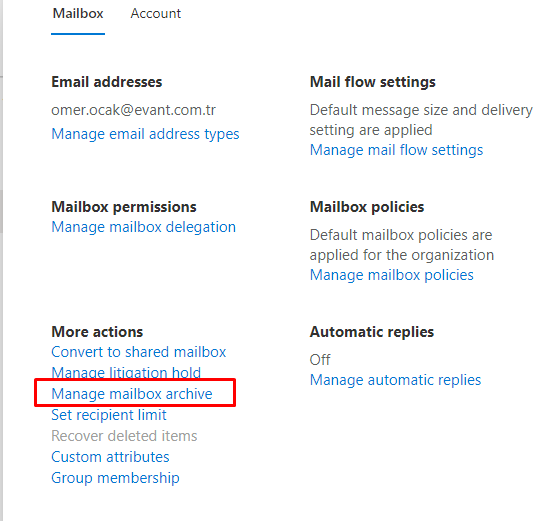
Task: Open Manage litigation hold
Action: (x=126, y=372)
